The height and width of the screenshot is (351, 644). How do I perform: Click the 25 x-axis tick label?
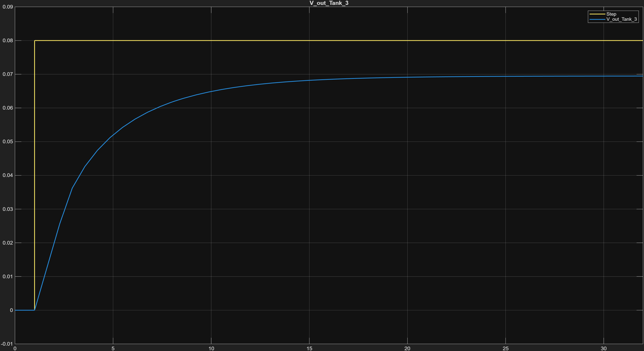pyautogui.click(x=506, y=348)
